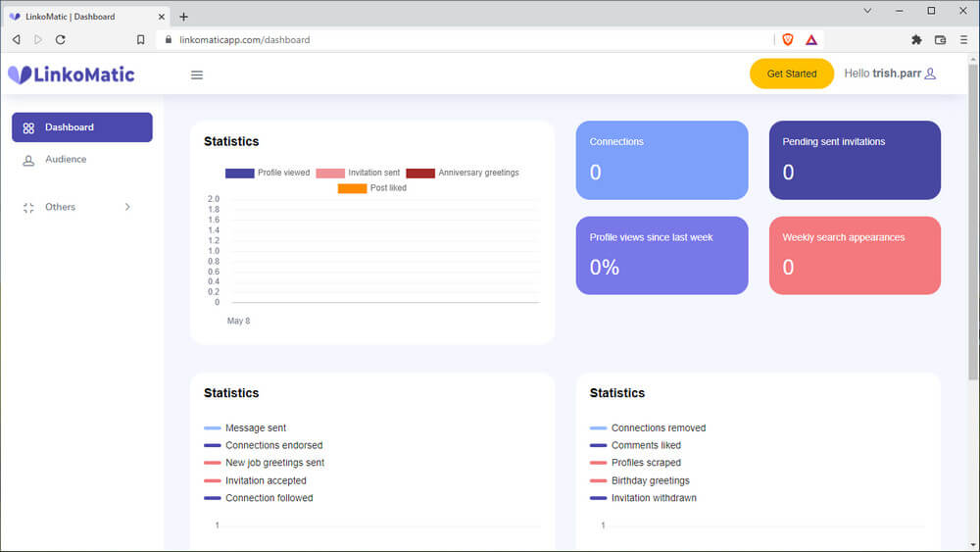Bookmark this page icon

(x=140, y=40)
